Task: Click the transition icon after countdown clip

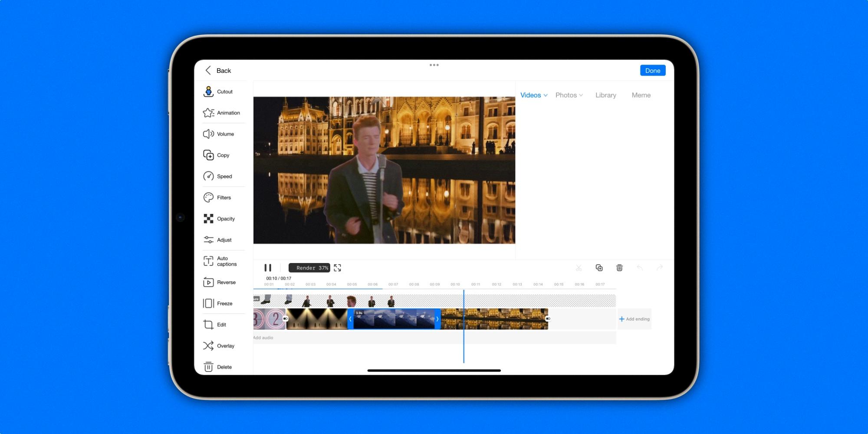Action: tap(285, 319)
